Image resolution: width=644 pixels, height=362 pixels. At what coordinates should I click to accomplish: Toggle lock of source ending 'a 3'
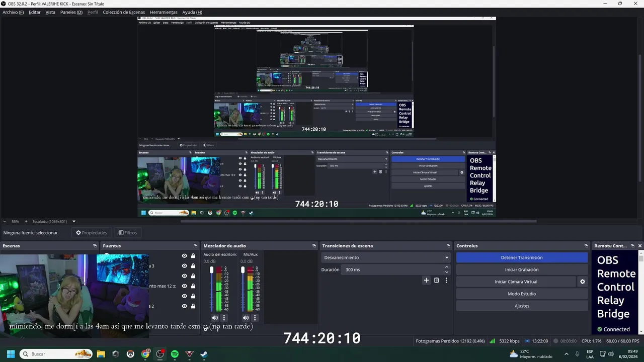tap(193, 266)
